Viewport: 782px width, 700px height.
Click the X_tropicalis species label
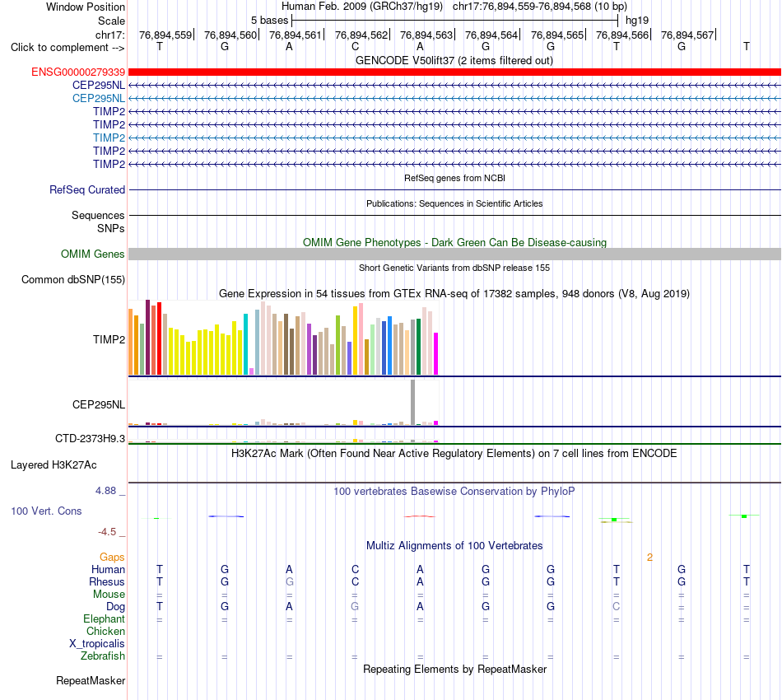click(97, 644)
